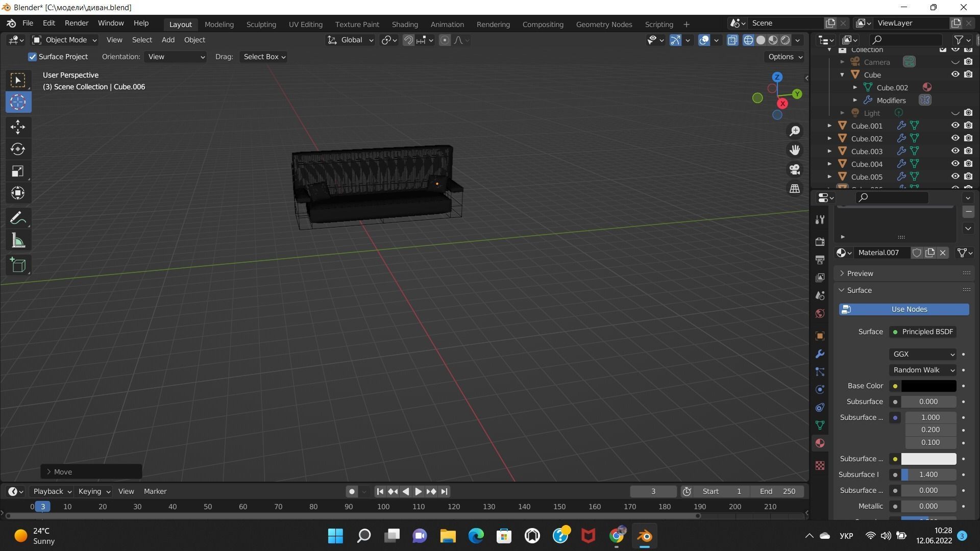Viewport: 980px width, 551px height.
Task: Open the Keying popover
Action: 94,491
